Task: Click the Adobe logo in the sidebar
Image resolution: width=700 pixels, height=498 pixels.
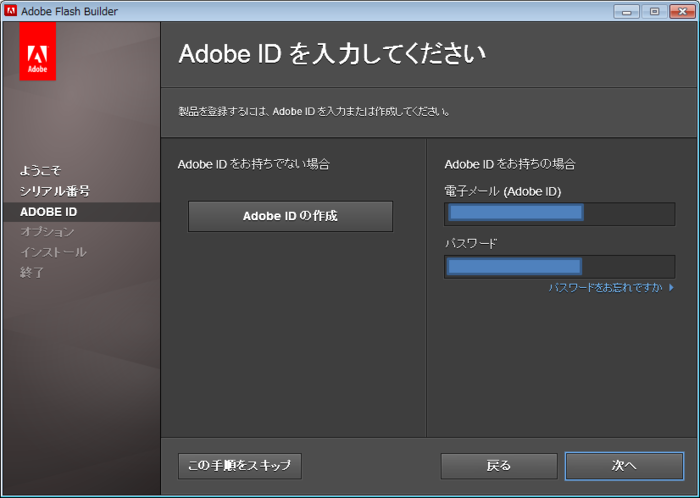Action: 38,51
